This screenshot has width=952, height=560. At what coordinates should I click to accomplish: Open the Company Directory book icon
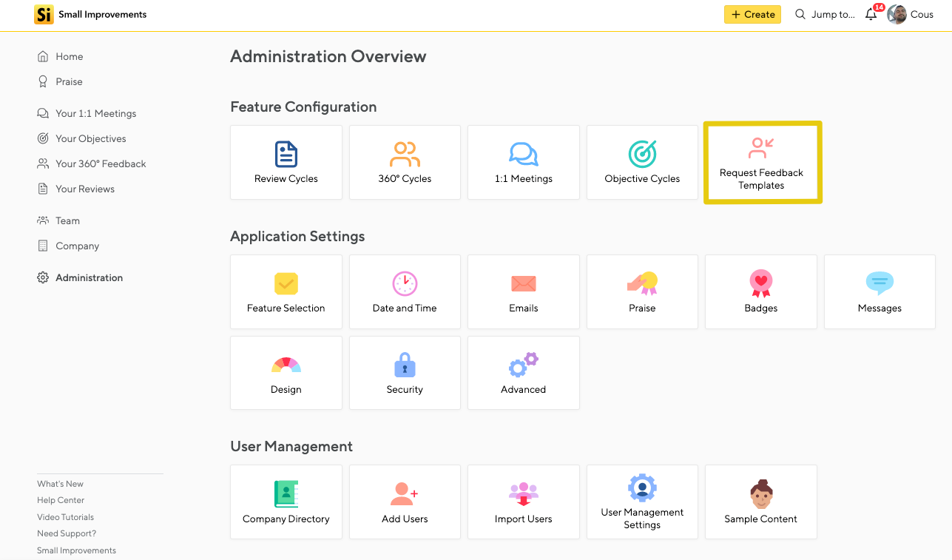pos(286,494)
